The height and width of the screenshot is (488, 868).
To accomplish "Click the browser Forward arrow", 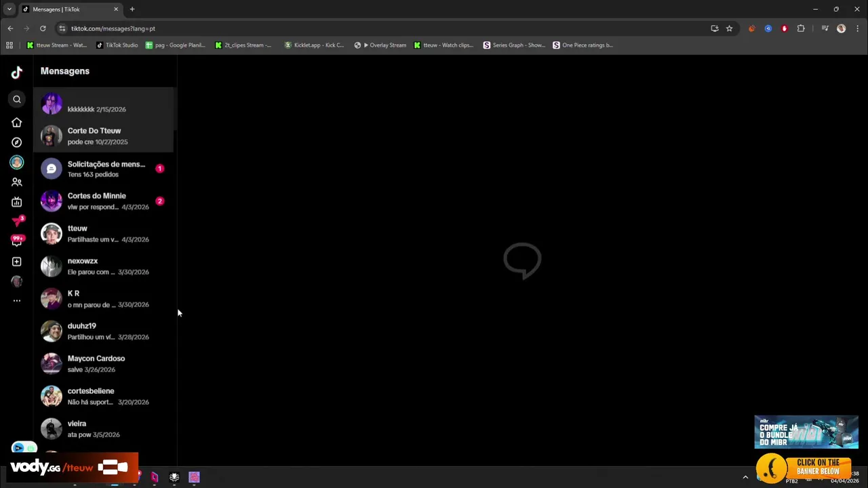I will point(26,28).
